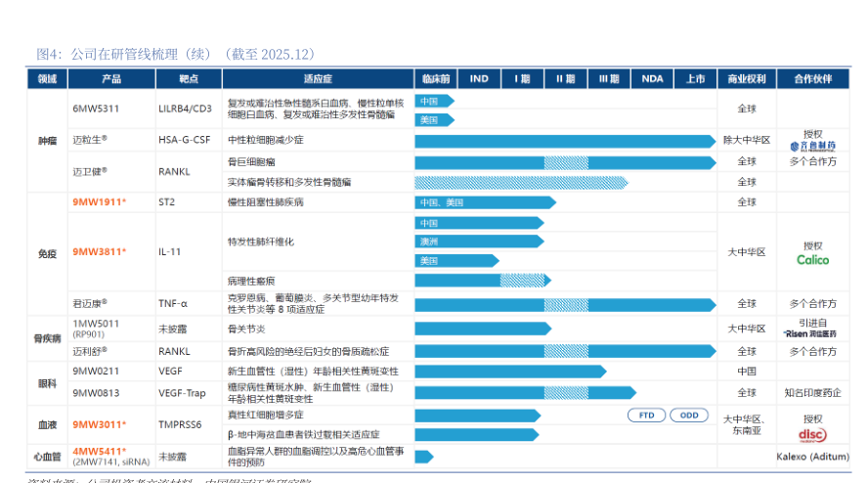Click the 迈粒生 HSA-G-CSF full progress bar
The image size is (868, 483).
(x=564, y=141)
